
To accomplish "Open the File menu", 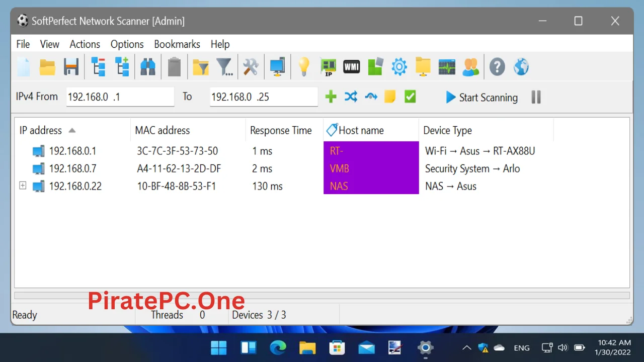I will click(x=23, y=44).
